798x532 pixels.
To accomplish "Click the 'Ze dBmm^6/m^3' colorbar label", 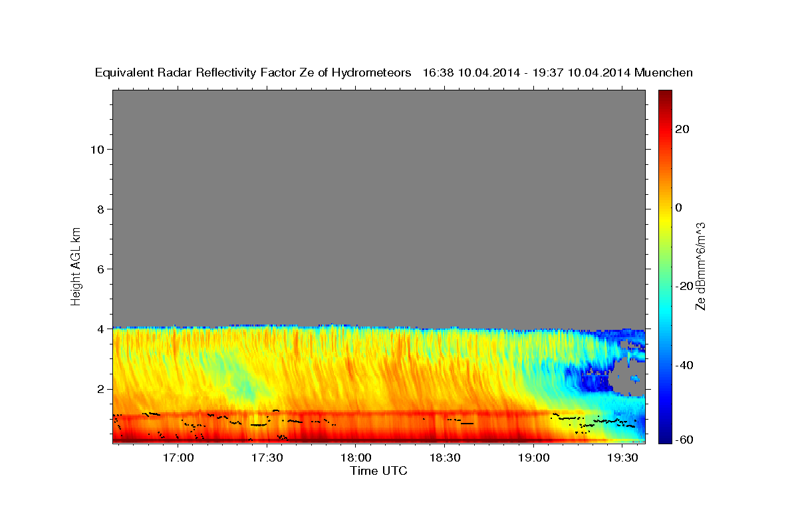I will 700,266.
